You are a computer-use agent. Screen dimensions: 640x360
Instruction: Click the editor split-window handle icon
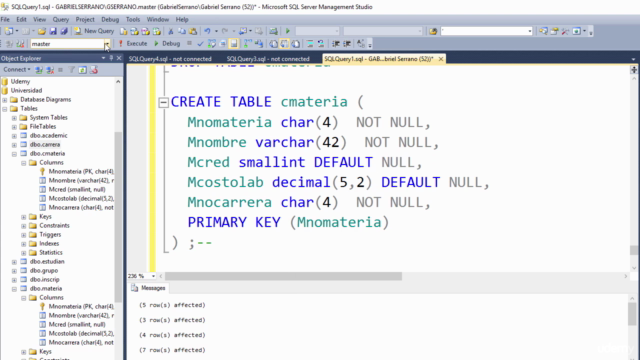[x=633, y=70]
